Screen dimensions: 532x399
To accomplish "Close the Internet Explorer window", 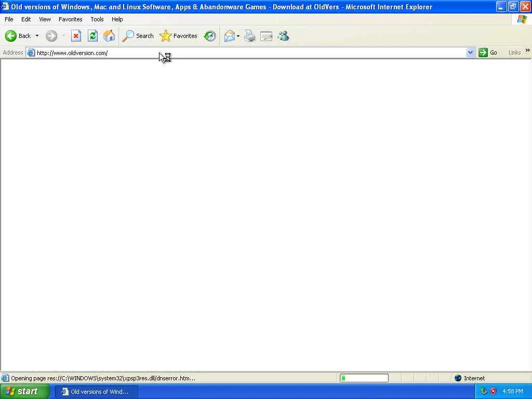I will pyautogui.click(x=525, y=6).
